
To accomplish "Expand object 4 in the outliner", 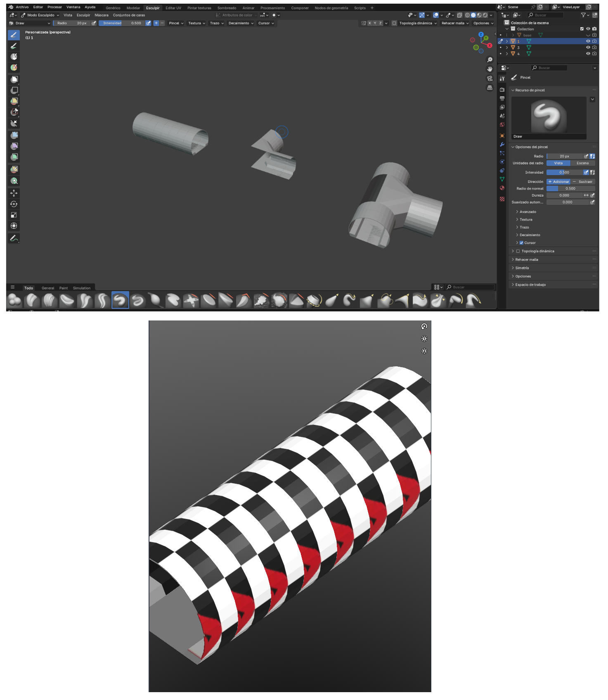I will [507, 54].
